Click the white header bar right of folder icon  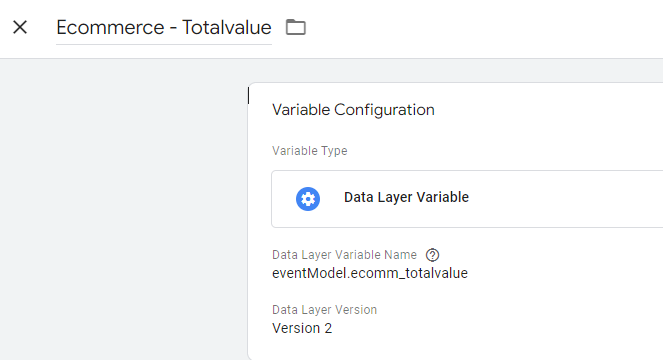point(484,28)
